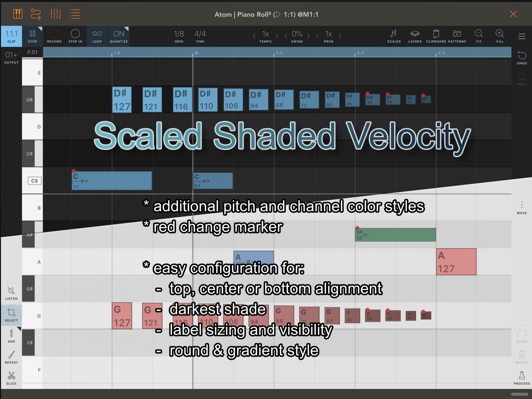Image resolution: width=532 pixels, height=399 pixels.
Task: Activate the Select crop tool
Action: 11,315
